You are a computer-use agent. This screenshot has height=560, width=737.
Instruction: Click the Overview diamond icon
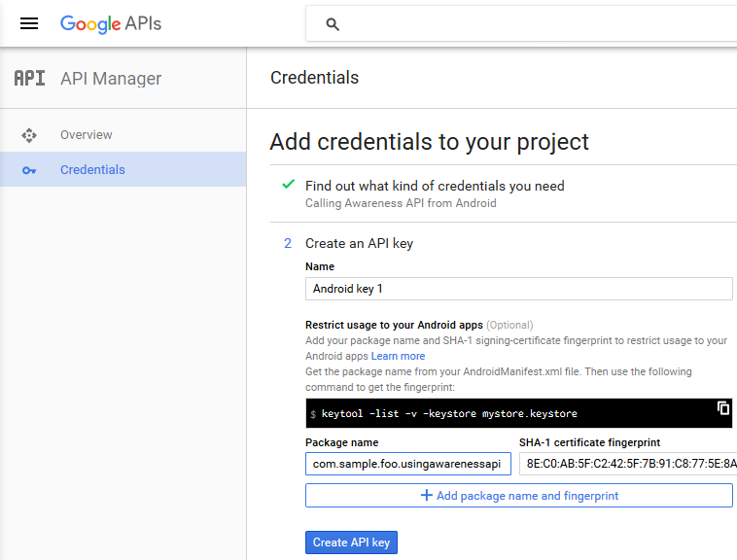pos(29,135)
